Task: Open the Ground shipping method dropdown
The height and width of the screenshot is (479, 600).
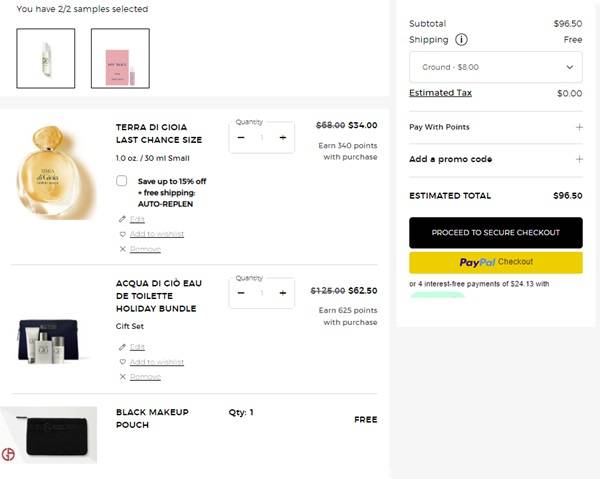Action: [x=495, y=67]
